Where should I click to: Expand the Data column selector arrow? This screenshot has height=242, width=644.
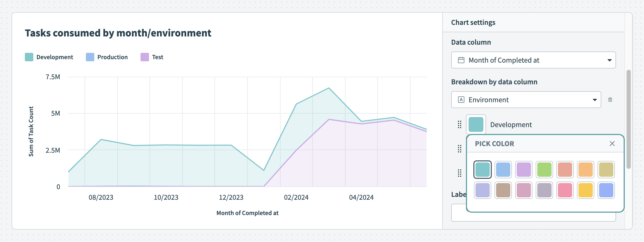point(610,60)
